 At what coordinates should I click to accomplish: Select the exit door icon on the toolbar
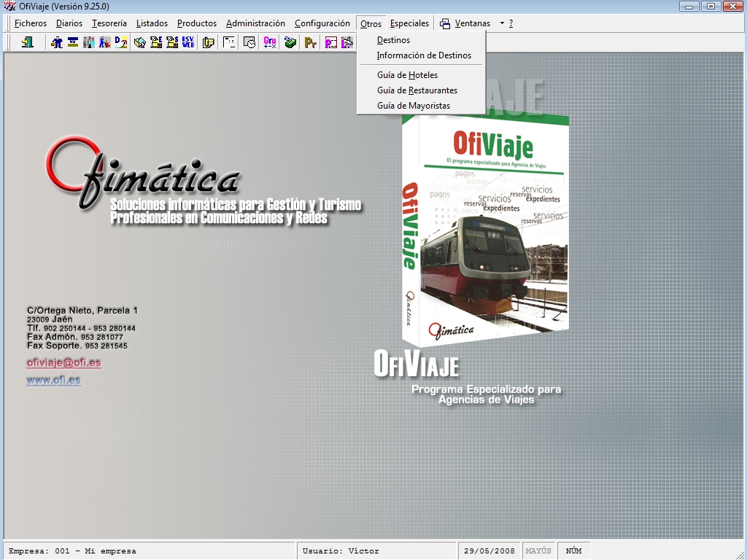28,42
